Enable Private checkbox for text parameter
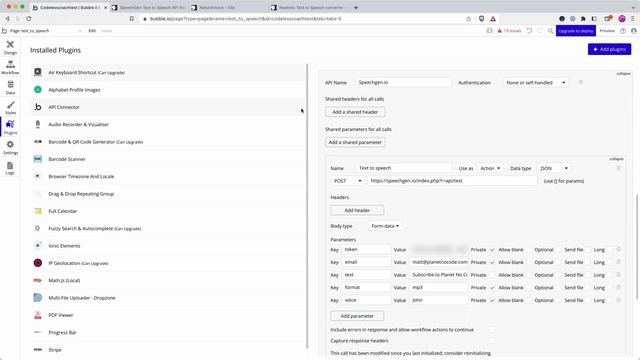 (492, 275)
